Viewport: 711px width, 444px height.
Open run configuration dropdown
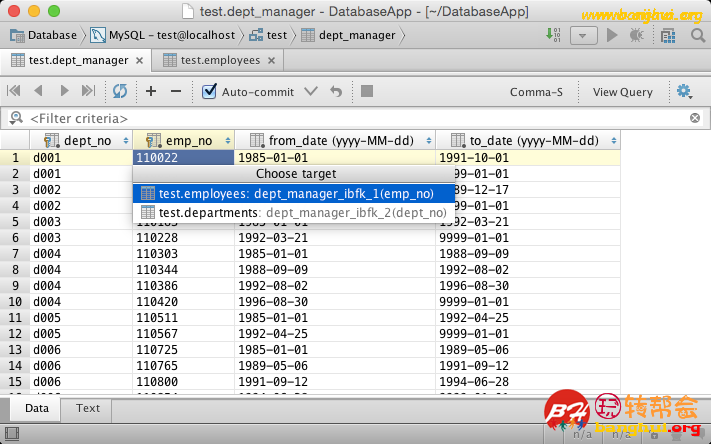(583, 35)
